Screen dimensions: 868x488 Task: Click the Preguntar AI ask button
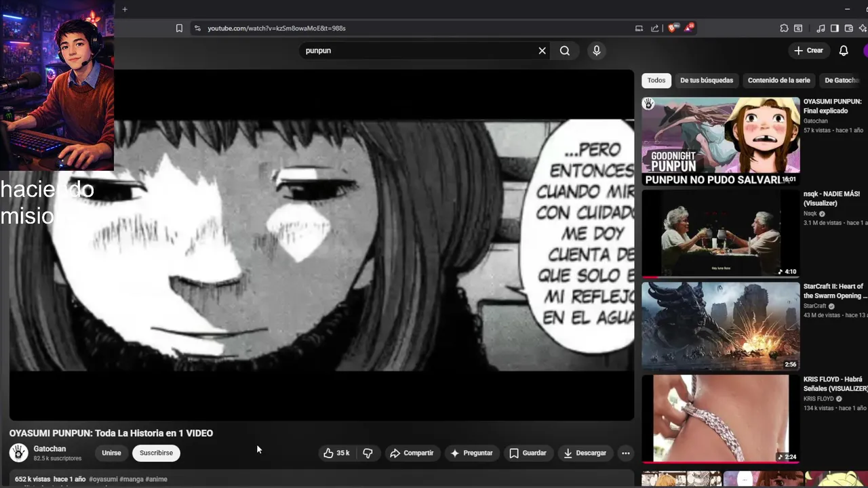471,453
